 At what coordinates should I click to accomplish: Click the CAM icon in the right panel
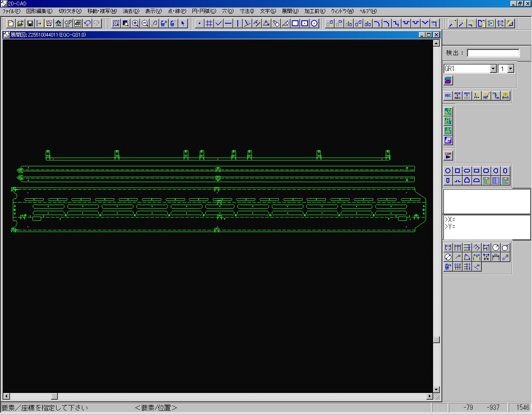(x=448, y=156)
